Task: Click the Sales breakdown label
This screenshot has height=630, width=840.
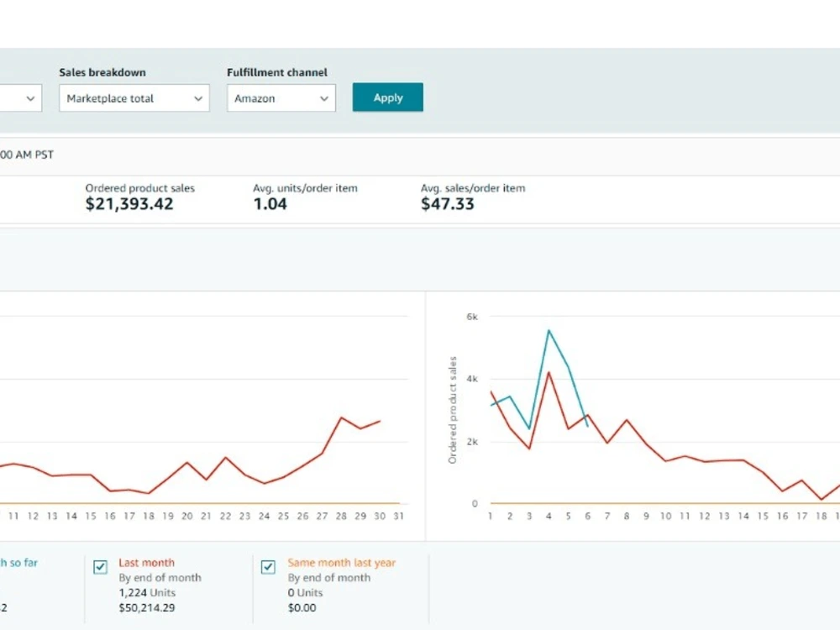Action: (102, 72)
